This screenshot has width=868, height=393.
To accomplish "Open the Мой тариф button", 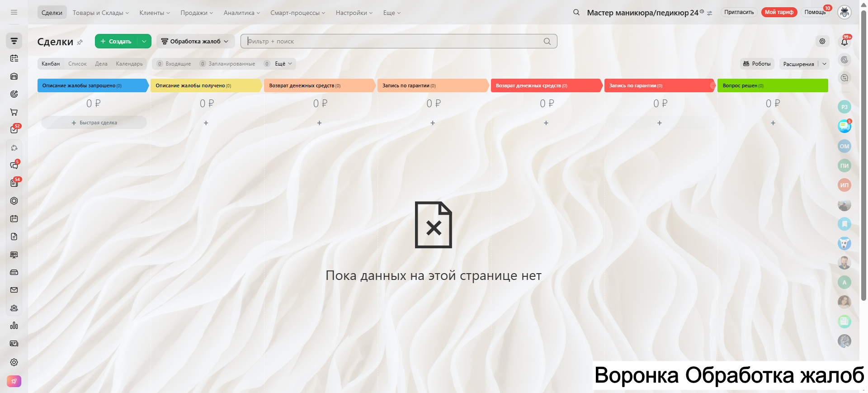I will [x=779, y=12].
